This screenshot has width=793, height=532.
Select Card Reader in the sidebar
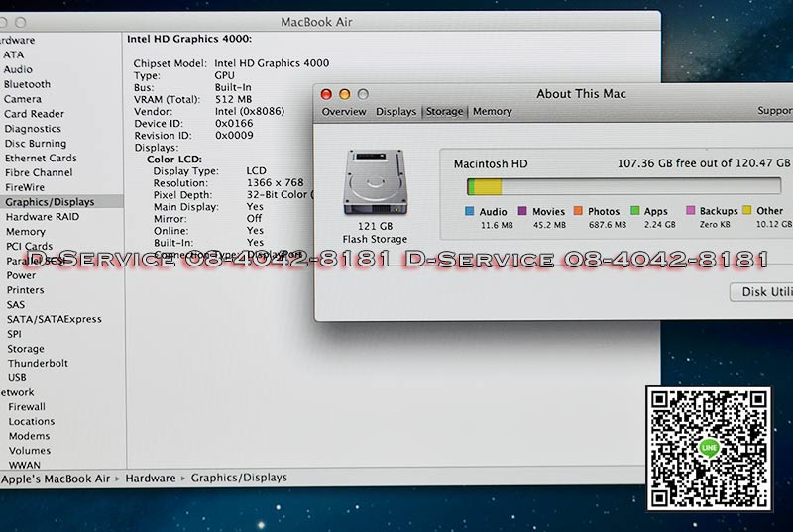pyautogui.click(x=34, y=114)
